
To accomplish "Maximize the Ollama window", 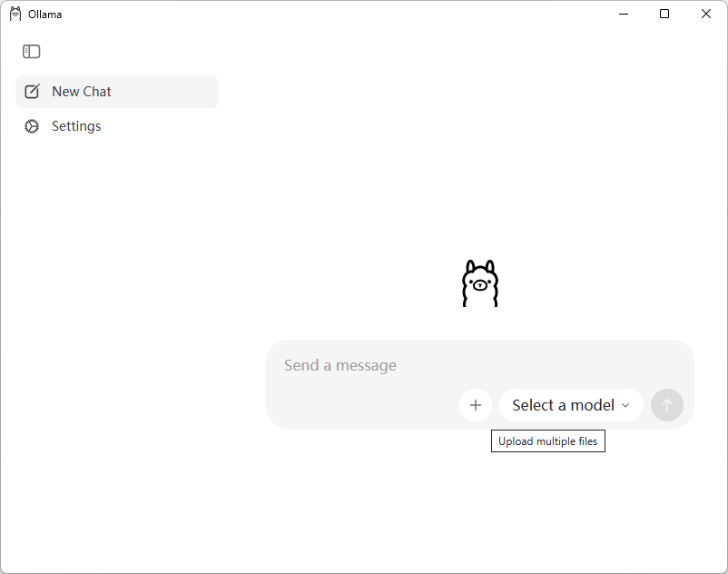I will tap(664, 14).
